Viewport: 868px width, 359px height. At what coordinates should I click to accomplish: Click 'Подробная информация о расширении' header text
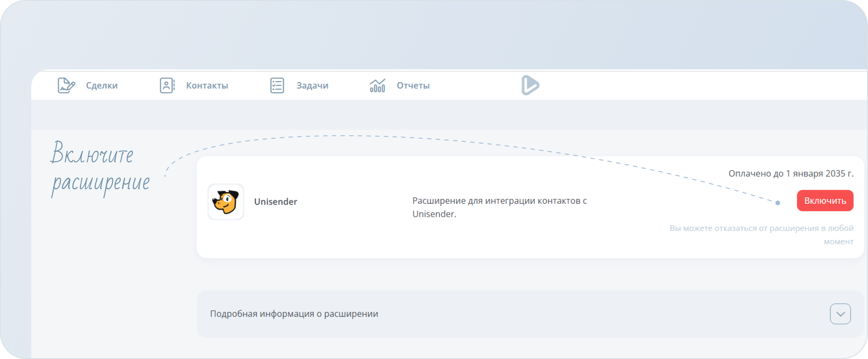294,314
